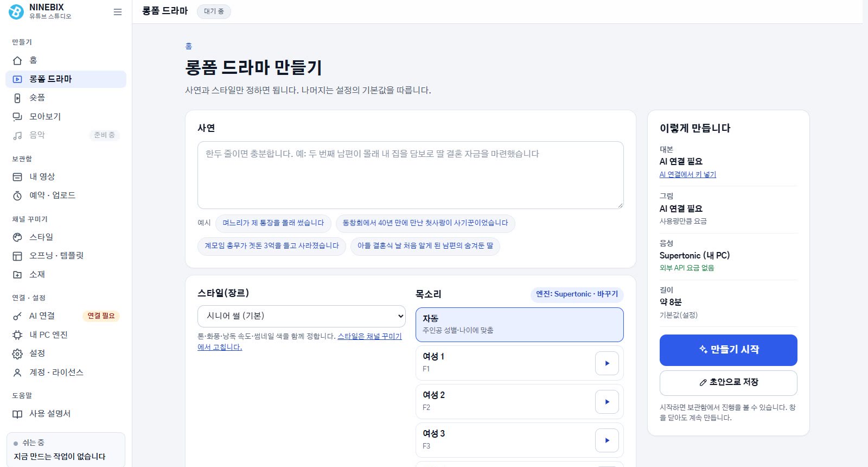Click the chip icon beside 내 PC 엔진

(17, 335)
